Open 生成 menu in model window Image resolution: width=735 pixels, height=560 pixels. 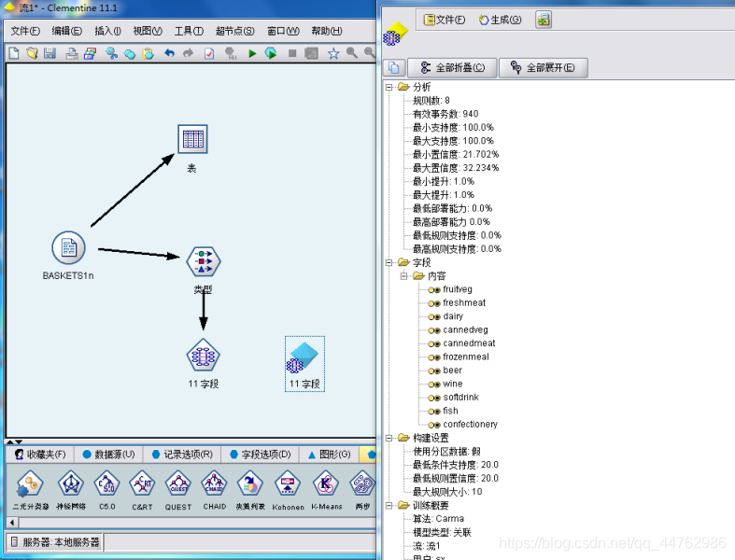[500, 20]
